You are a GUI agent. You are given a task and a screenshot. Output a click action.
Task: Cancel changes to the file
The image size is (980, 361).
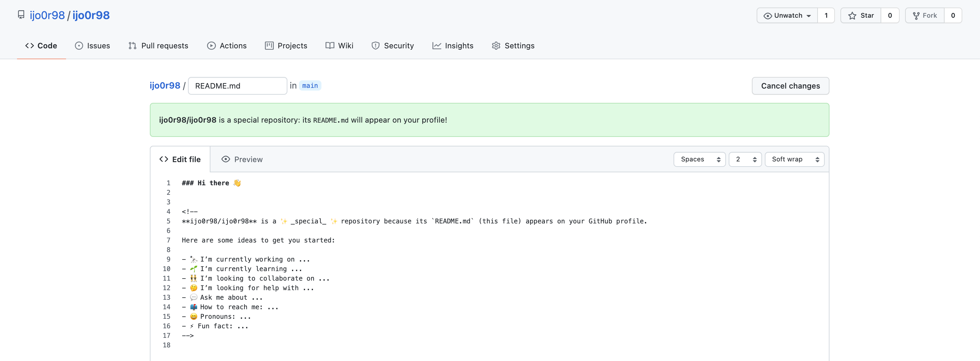point(790,85)
